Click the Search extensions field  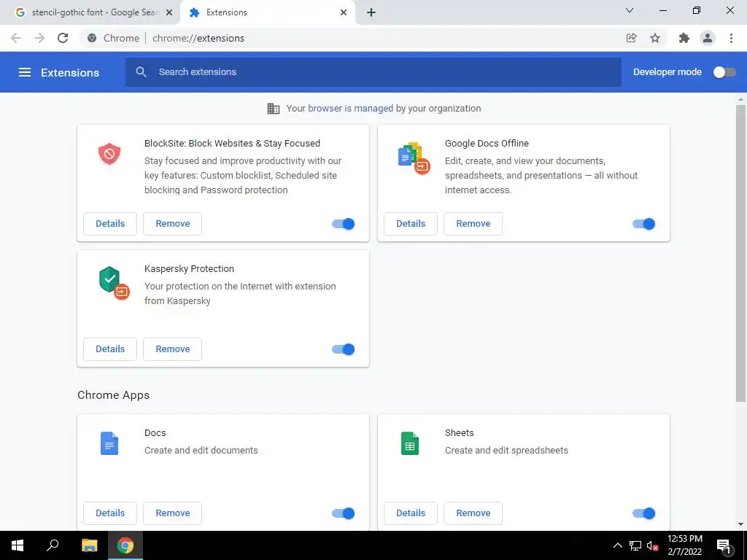[373, 72]
